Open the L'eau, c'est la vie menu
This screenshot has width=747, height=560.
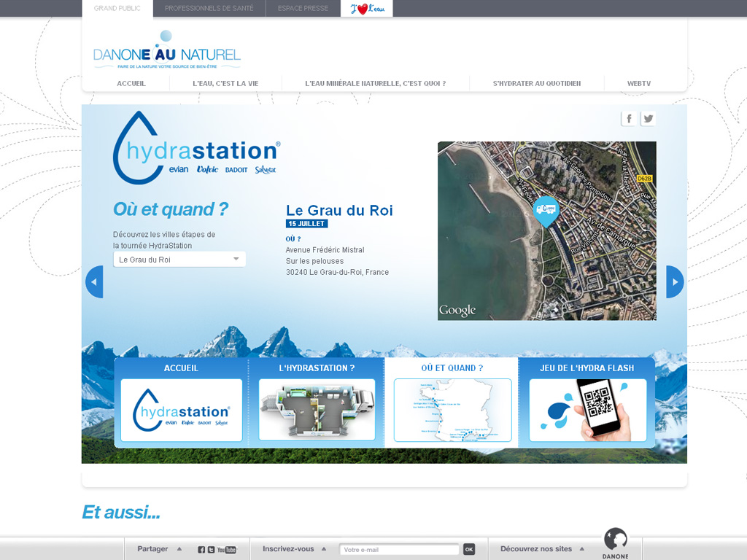tap(226, 83)
